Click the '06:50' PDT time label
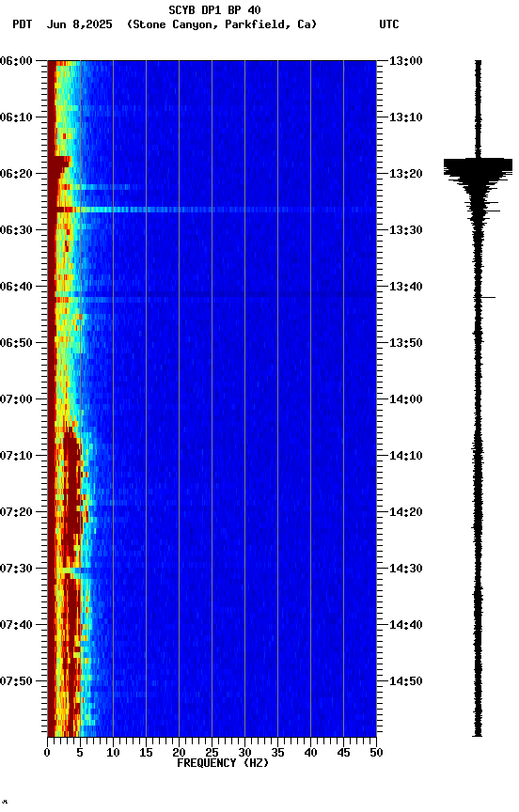Viewport: 519px width, 812px height. coord(16,343)
